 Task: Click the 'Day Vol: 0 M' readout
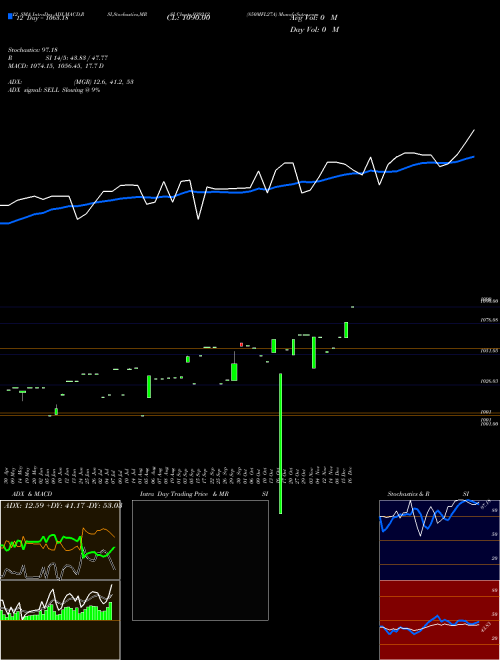pos(314,29)
